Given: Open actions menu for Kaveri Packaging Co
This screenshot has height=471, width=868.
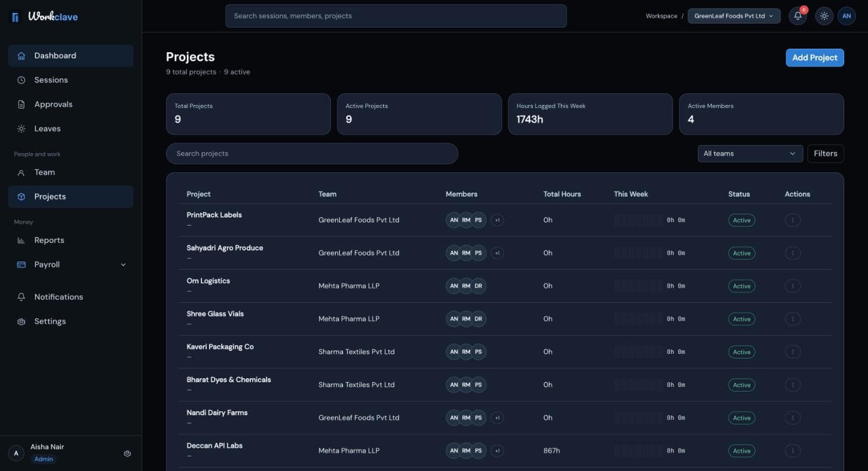Looking at the screenshot, I should point(793,352).
